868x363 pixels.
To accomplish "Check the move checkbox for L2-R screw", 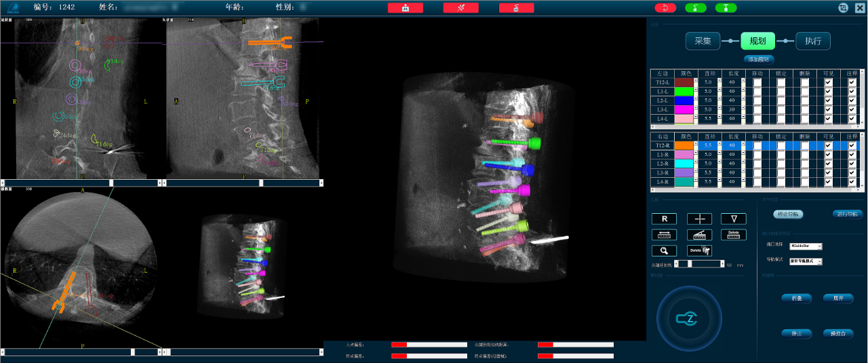I will 757,164.
